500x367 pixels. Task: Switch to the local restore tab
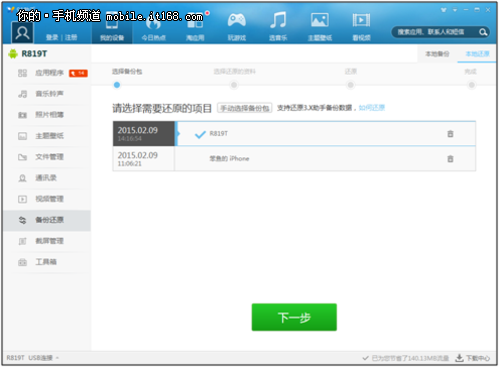[477, 54]
